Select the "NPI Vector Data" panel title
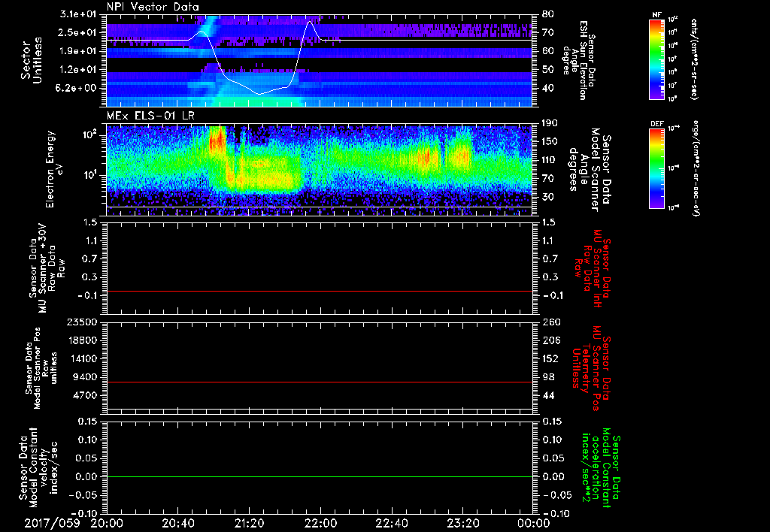 point(153,7)
